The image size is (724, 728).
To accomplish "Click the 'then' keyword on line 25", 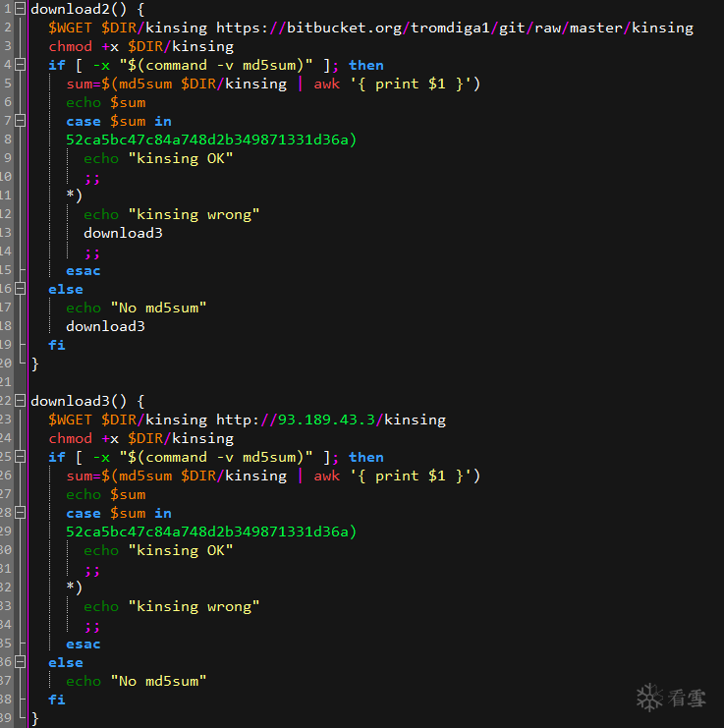I will [x=366, y=457].
